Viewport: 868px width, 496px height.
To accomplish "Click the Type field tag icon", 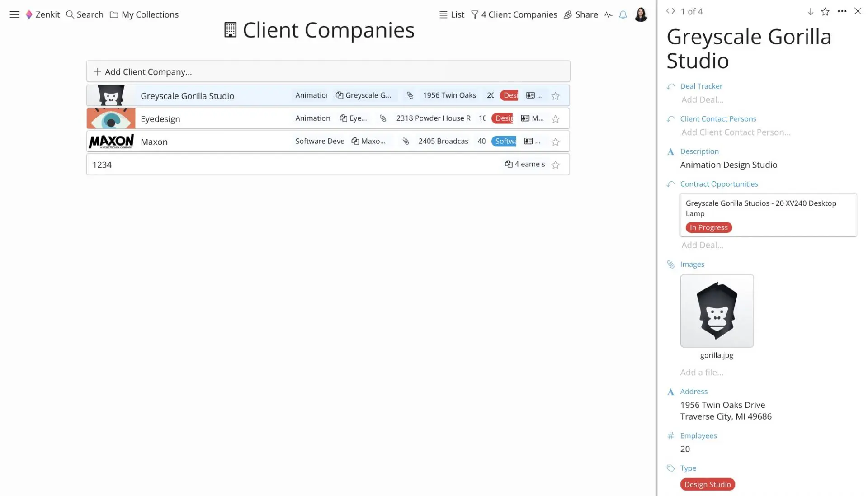I will click(x=670, y=468).
